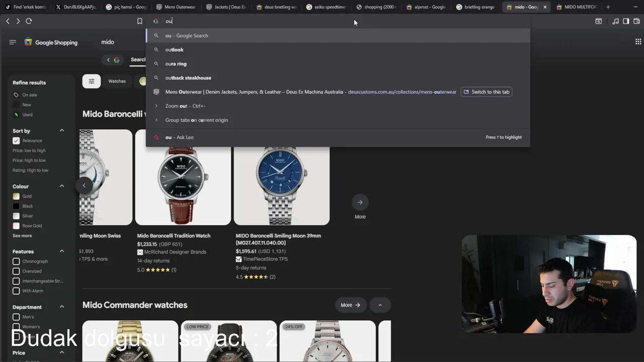
Task: Choose the outlook suggestion
Action: tap(338, 50)
